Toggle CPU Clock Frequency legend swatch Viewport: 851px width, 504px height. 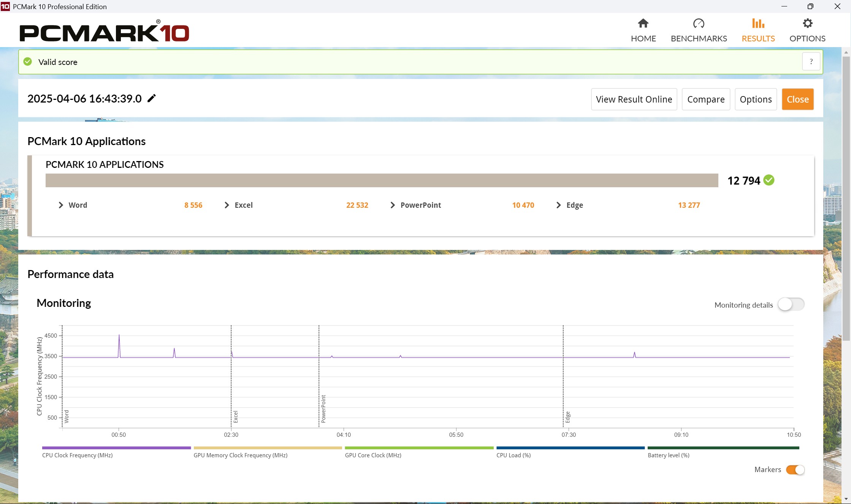(x=116, y=448)
